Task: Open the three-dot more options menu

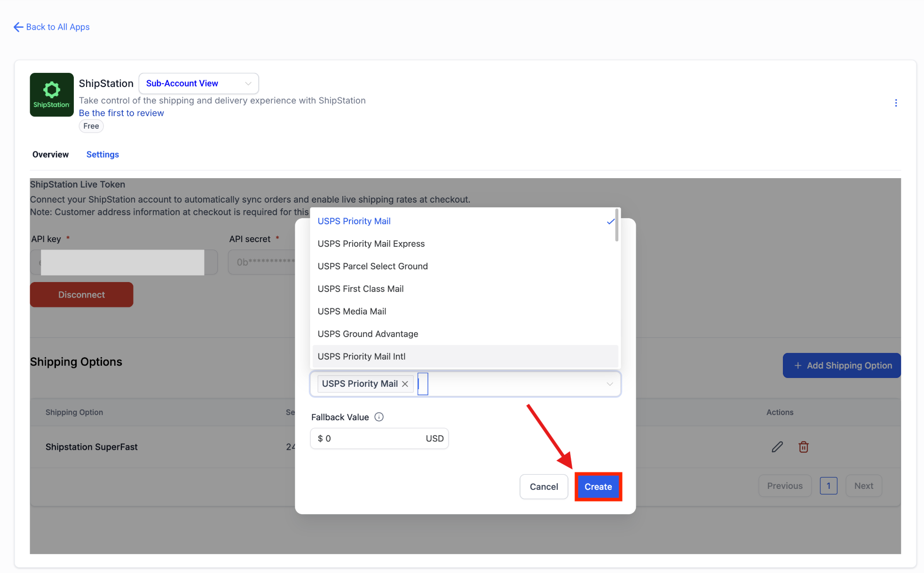Action: (895, 103)
